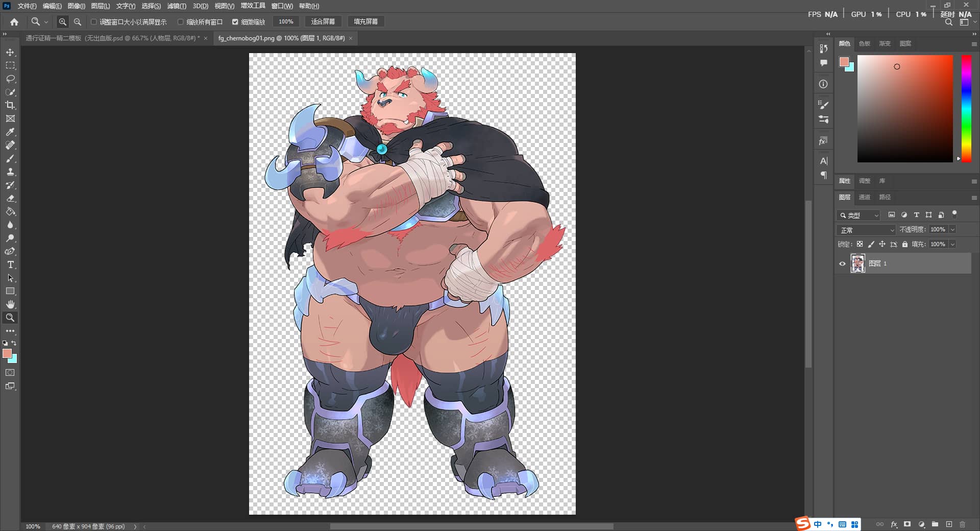This screenshot has height=531, width=980.
Task: Select the Paint Bucket tool
Action: point(10,212)
